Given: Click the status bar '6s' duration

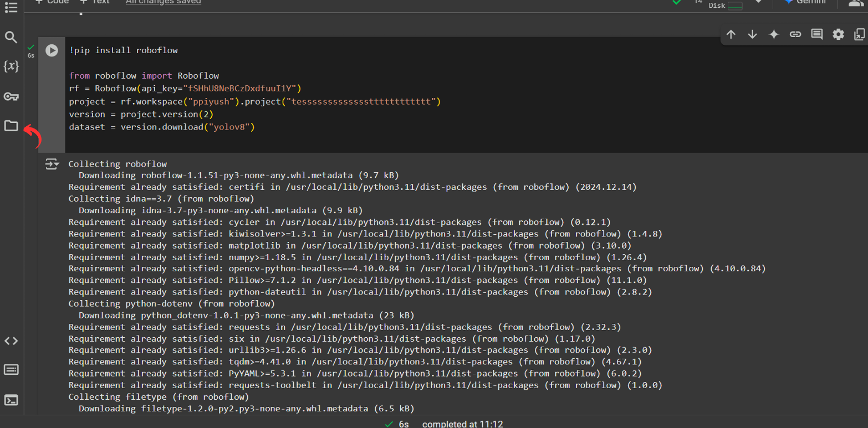Looking at the screenshot, I should (404, 424).
